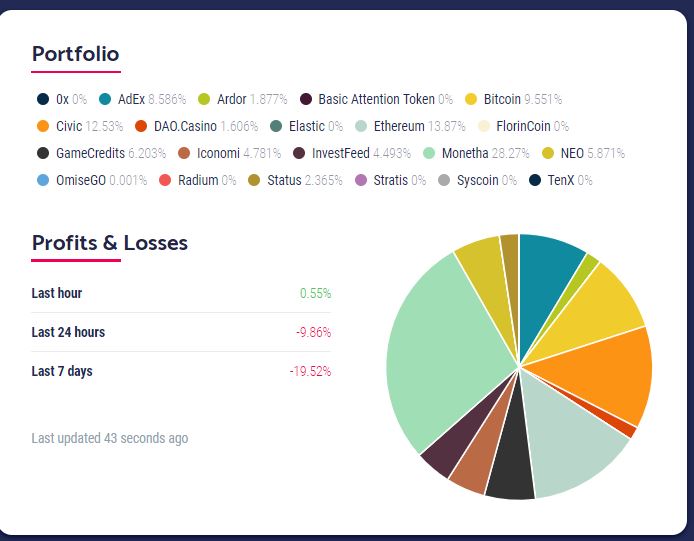Click the NEO legend dot
Image resolution: width=694 pixels, height=541 pixels.
(x=548, y=153)
